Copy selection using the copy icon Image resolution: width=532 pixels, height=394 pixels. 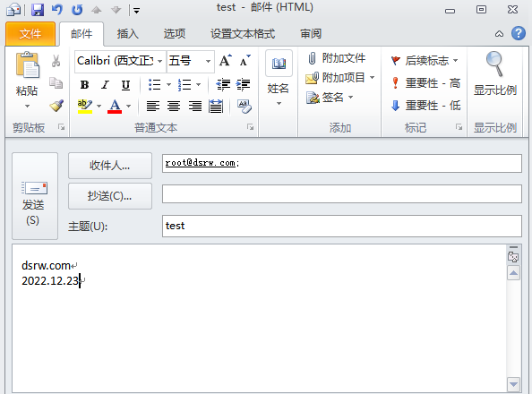[x=56, y=82]
